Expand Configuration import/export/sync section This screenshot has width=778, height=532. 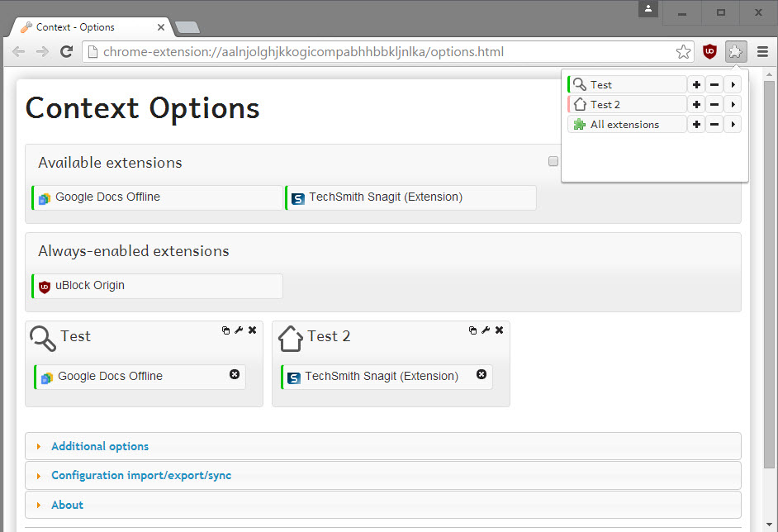click(x=383, y=476)
